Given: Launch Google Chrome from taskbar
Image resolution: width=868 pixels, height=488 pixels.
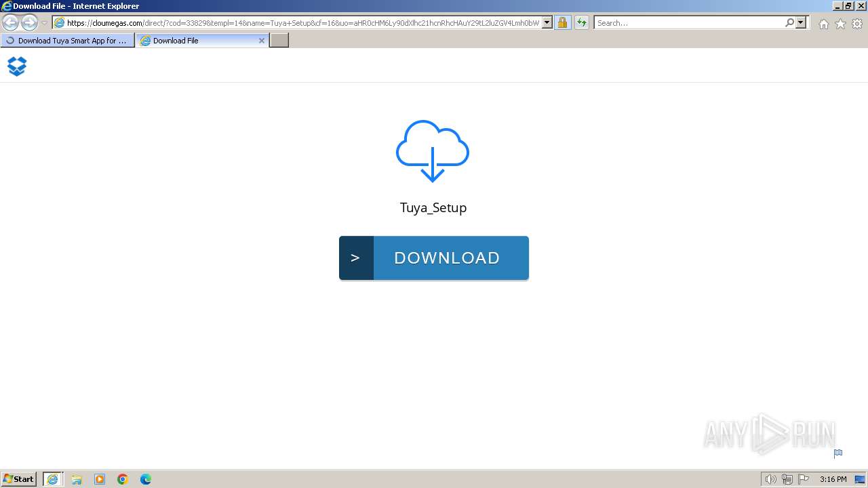Looking at the screenshot, I should pos(123,479).
